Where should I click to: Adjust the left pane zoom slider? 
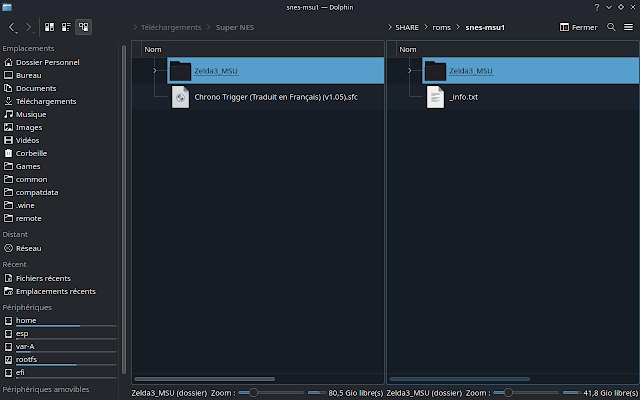pyautogui.click(x=271, y=393)
